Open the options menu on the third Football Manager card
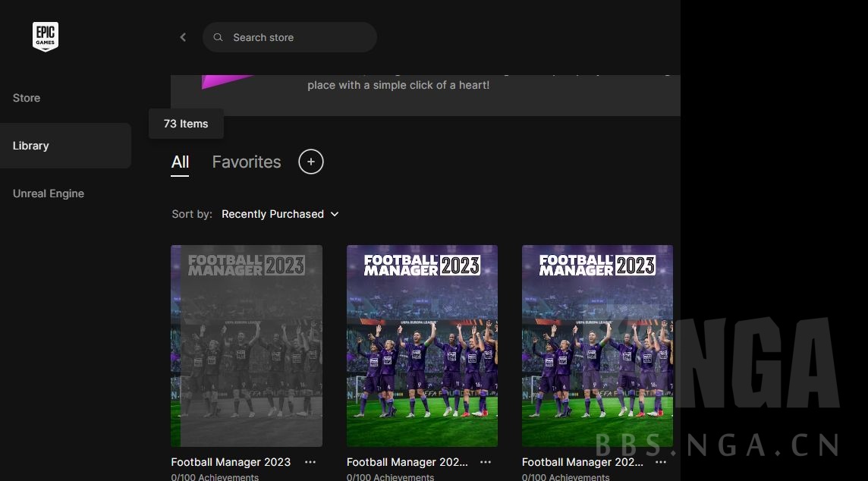Screen dimensions: 868x481 (x=661, y=462)
